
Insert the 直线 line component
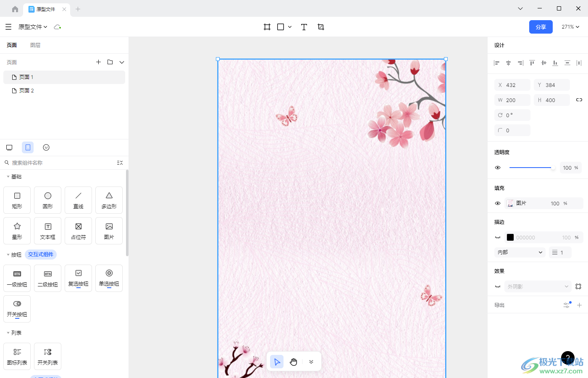(79, 200)
